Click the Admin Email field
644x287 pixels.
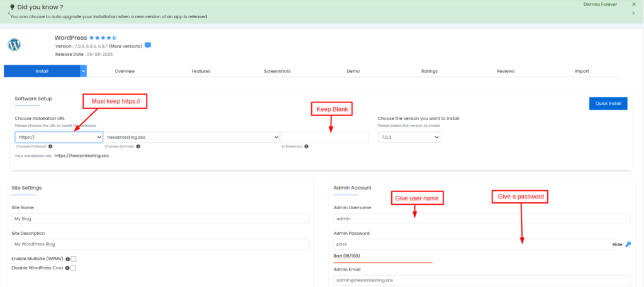[482, 281]
